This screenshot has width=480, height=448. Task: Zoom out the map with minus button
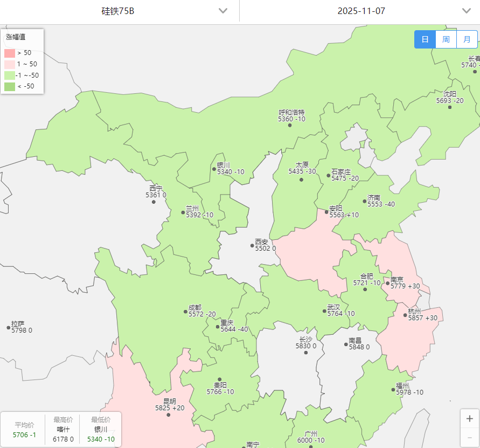(x=469, y=437)
